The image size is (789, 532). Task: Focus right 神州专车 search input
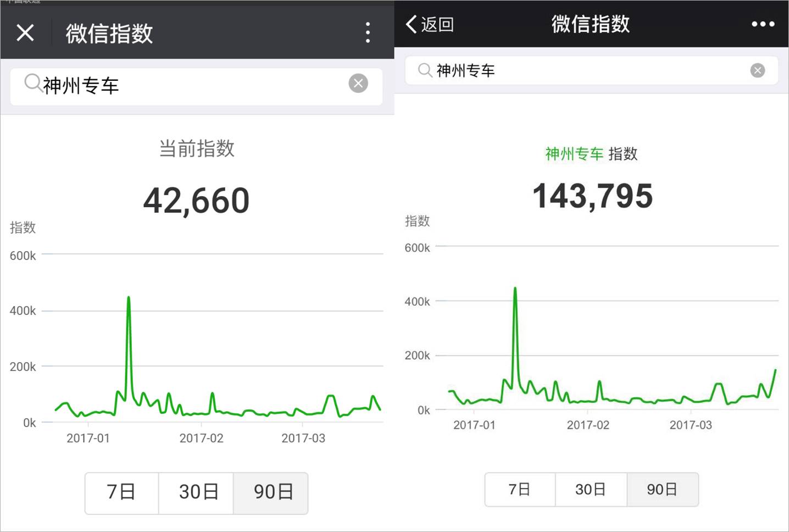pos(591,70)
